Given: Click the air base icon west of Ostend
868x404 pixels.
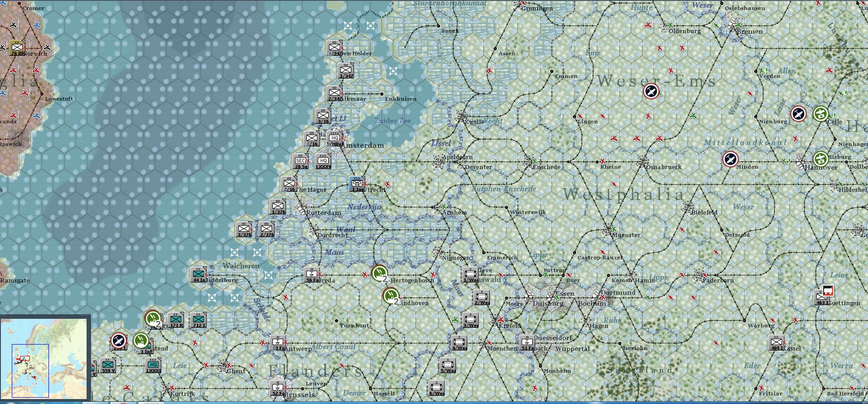Looking at the screenshot, I should [119, 341].
